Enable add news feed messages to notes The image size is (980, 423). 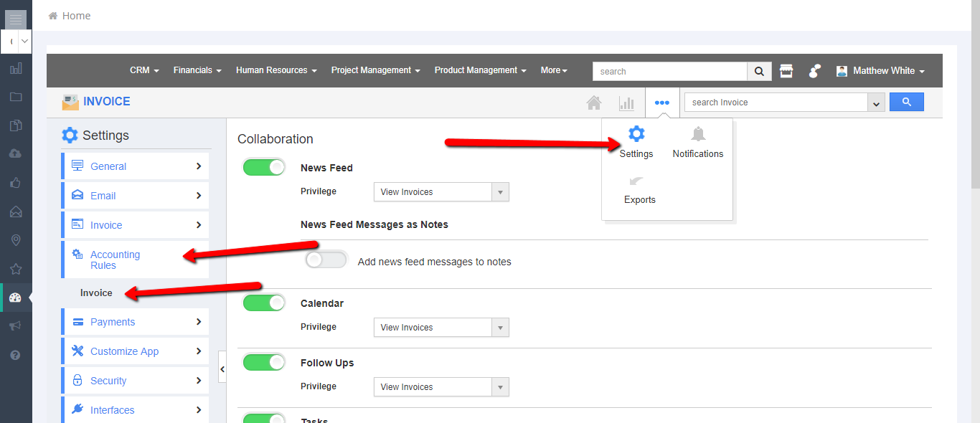326,260
